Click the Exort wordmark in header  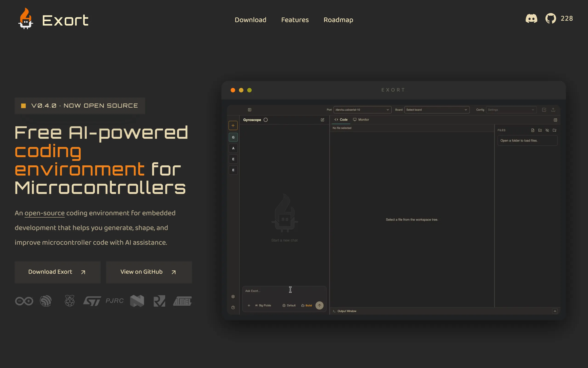65,20
